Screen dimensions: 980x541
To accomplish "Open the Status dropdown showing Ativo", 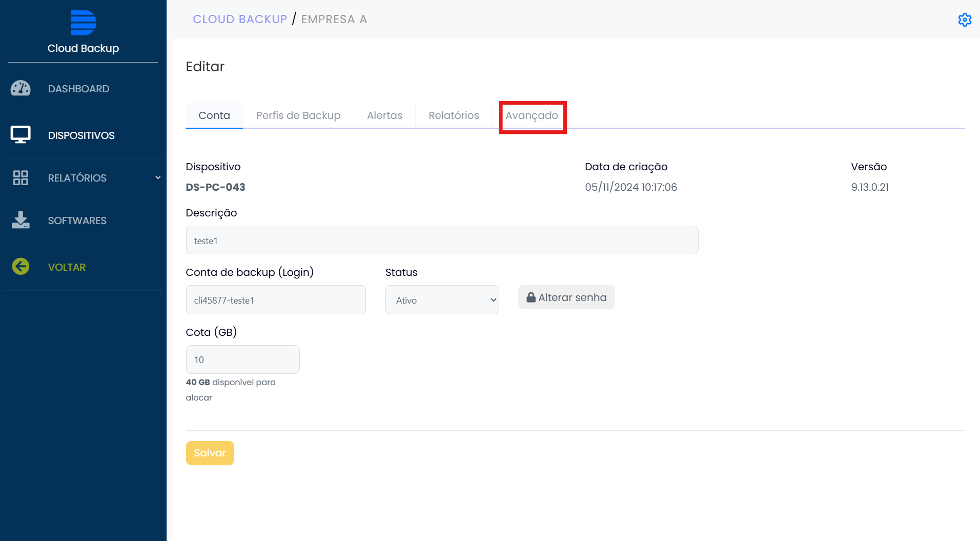I will [x=442, y=300].
